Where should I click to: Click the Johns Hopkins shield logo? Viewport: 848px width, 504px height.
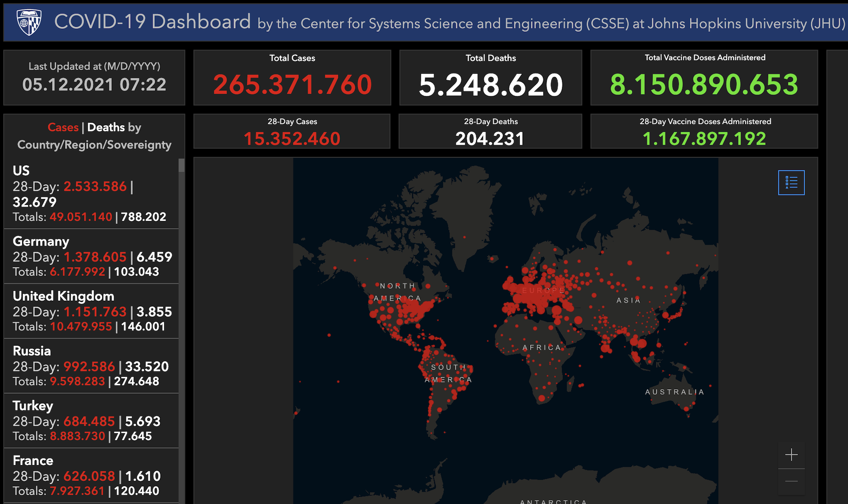(29, 22)
